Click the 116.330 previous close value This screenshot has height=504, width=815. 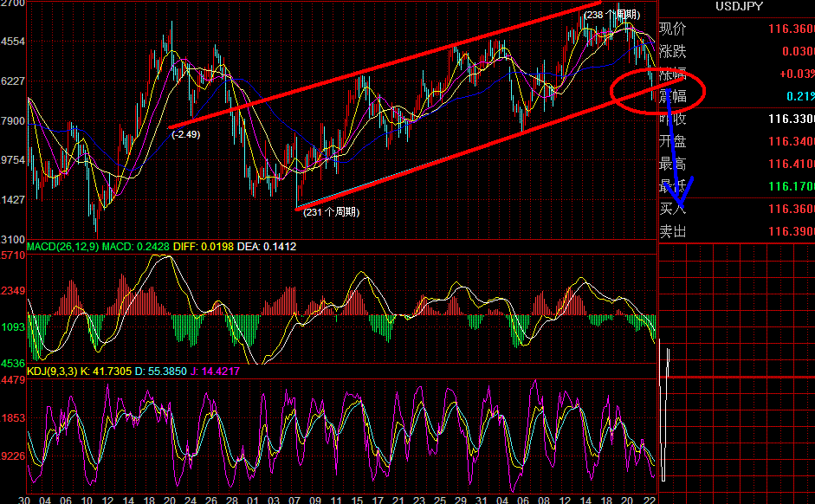coord(791,119)
